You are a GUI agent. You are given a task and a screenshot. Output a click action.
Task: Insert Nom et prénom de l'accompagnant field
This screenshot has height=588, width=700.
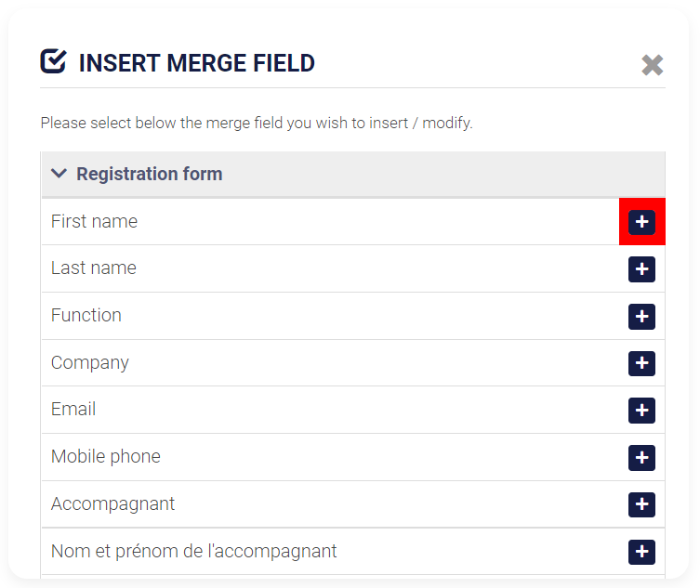641,552
